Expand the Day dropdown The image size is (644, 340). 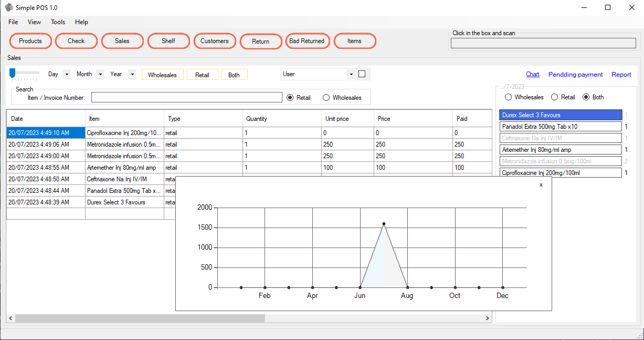[x=66, y=75]
